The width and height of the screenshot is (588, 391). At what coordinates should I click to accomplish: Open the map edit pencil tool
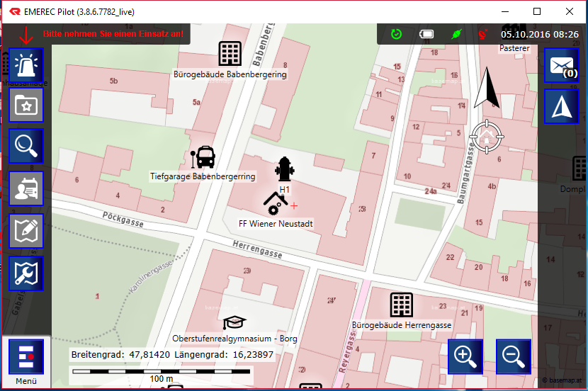coord(26,231)
